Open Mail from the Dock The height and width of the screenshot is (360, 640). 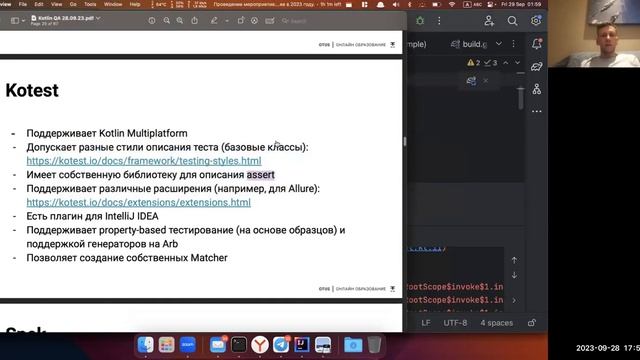pos(218,345)
